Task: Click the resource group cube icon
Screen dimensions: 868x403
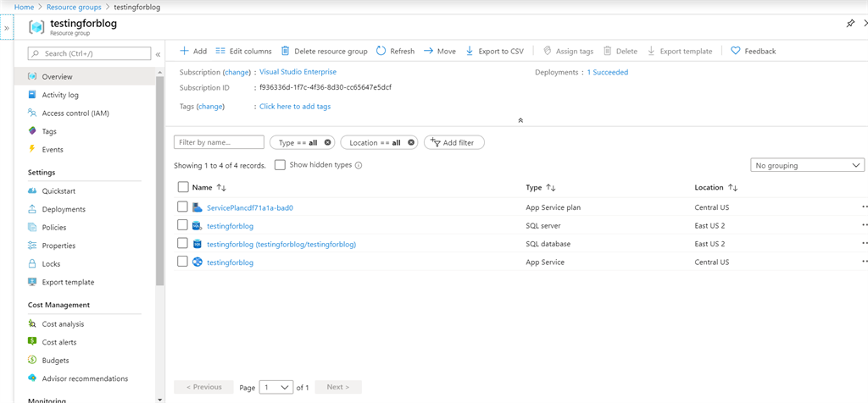Action: pos(36,28)
